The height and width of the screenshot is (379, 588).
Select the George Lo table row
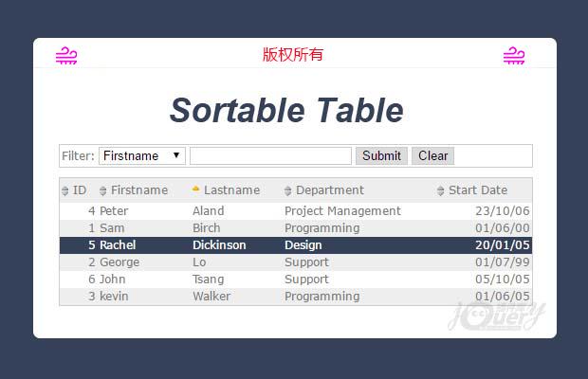295,262
